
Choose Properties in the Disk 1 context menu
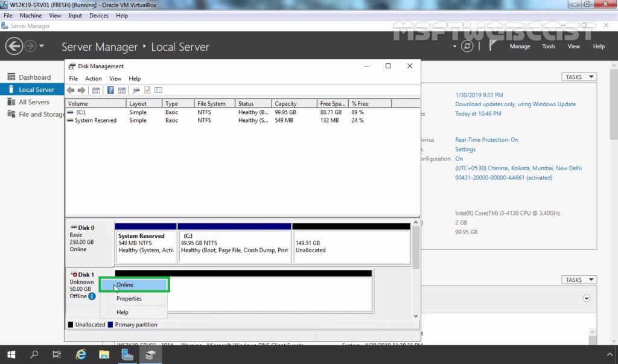[x=134, y=299]
